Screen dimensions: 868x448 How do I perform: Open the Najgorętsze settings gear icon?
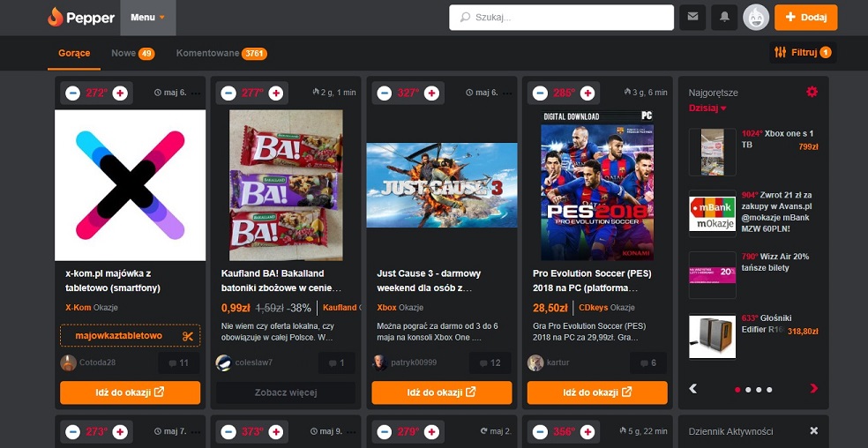[x=812, y=92]
